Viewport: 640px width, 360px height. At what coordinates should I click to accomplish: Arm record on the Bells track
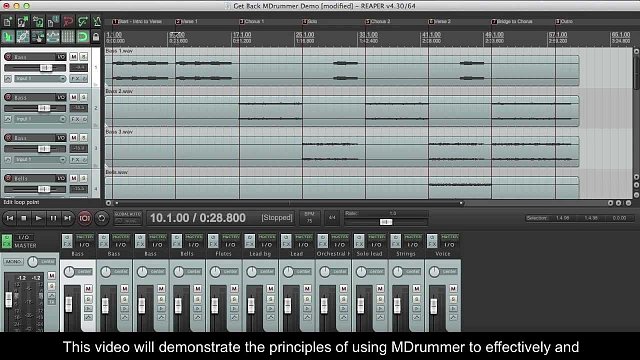tap(8, 178)
